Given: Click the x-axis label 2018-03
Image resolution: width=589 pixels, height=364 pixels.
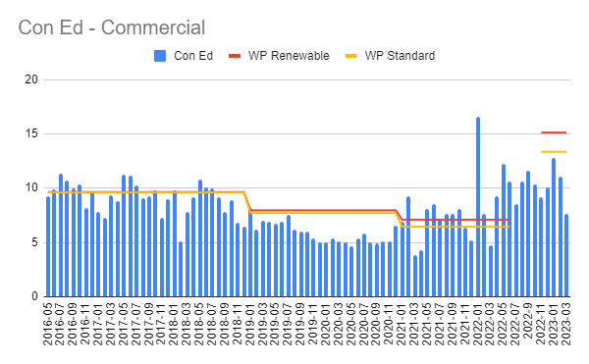Looking at the screenshot, I should 187,324.
